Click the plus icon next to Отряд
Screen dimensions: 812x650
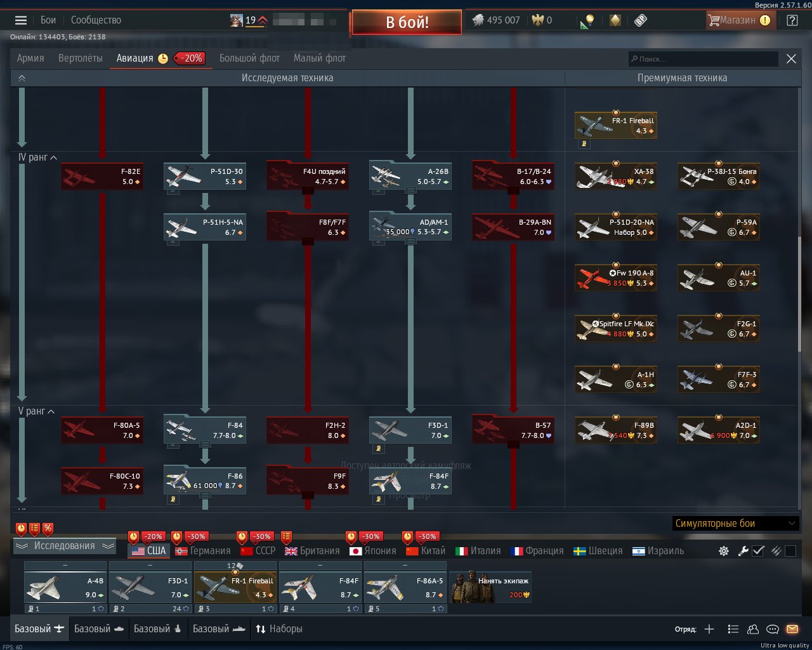click(x=709, y=629)
